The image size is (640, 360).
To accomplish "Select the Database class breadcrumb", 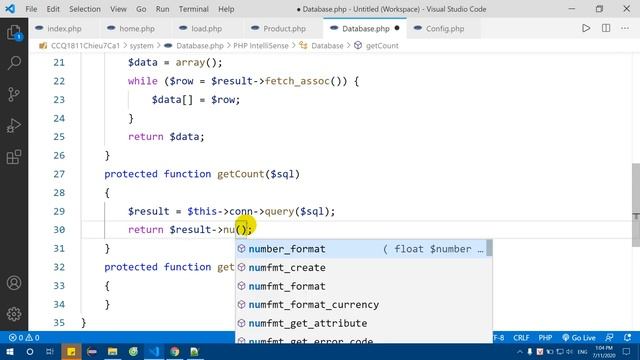I will point(327,46).
